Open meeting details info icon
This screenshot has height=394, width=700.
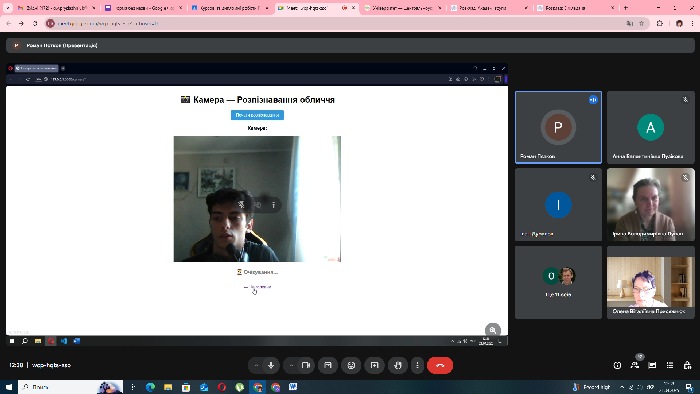point(617,365)
